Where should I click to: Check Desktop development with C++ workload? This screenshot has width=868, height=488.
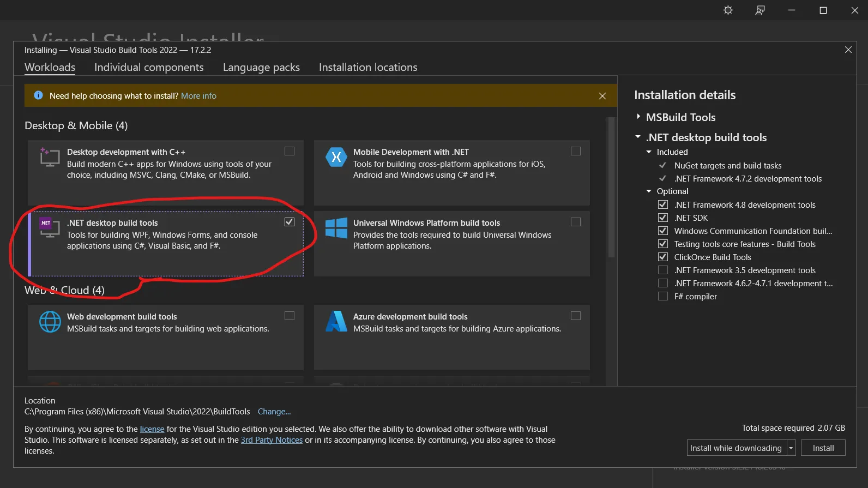290,151
